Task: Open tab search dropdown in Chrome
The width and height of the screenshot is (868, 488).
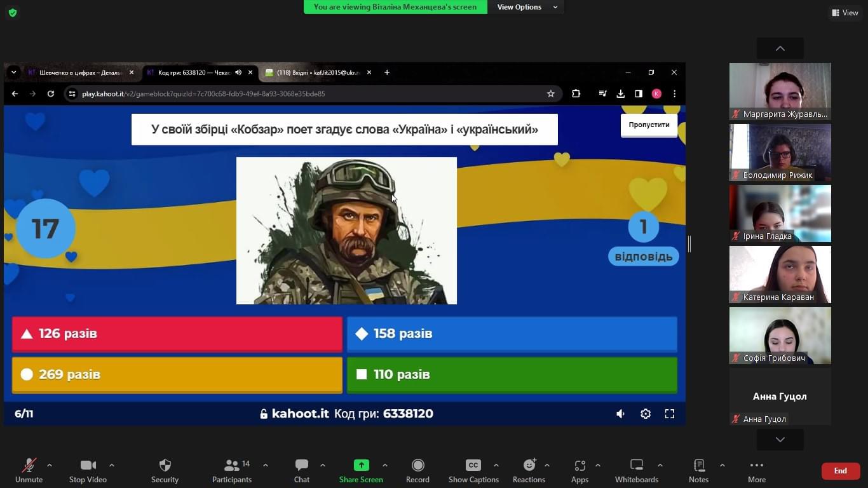Action: pos(13,72)
